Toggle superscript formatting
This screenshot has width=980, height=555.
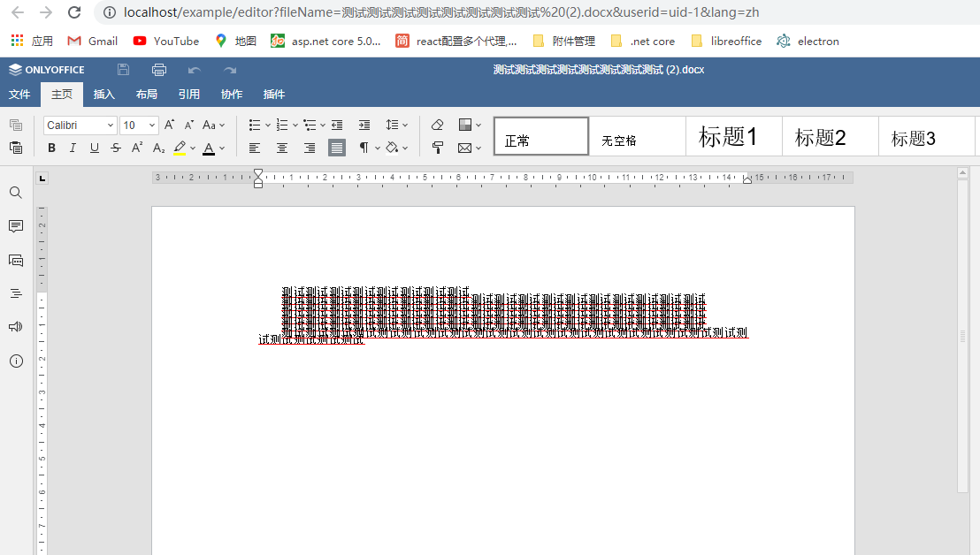(137, 148)
